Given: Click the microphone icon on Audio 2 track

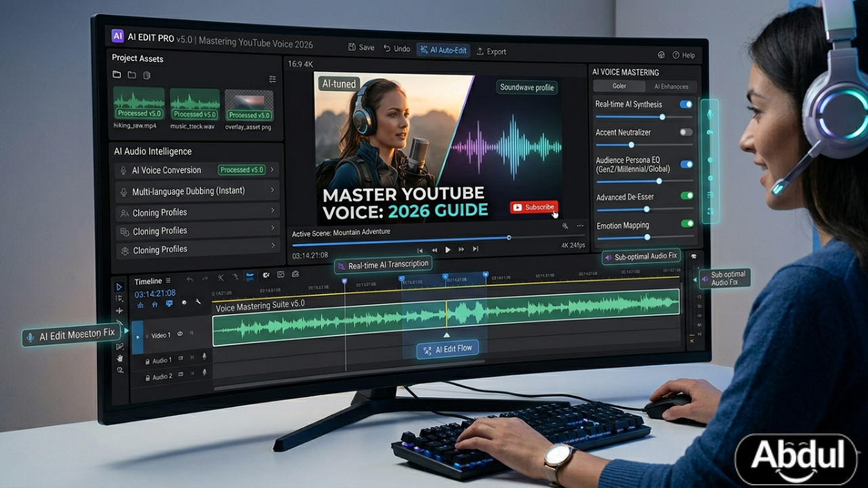Looking at the screenshot, I should (204, 371).
